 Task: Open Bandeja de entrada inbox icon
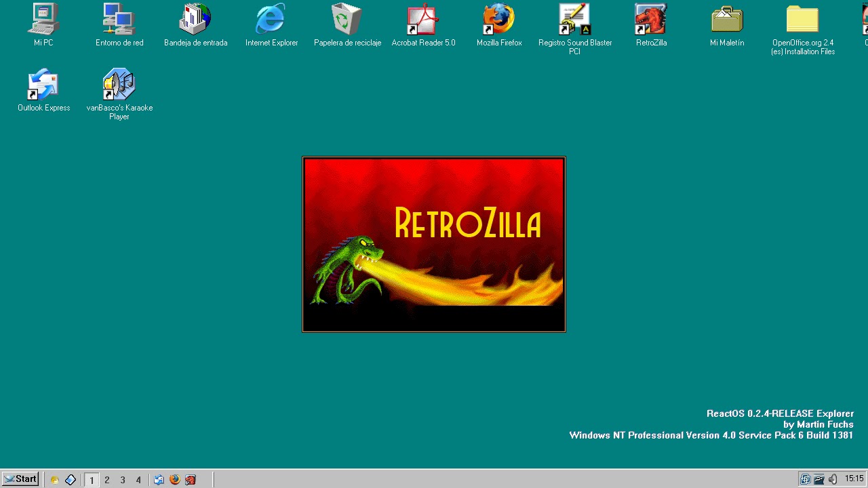click(x=195, y=25)
